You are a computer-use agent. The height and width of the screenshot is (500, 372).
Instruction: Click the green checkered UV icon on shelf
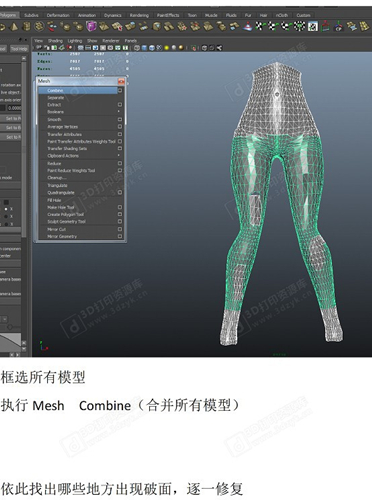tap(300, 26)
